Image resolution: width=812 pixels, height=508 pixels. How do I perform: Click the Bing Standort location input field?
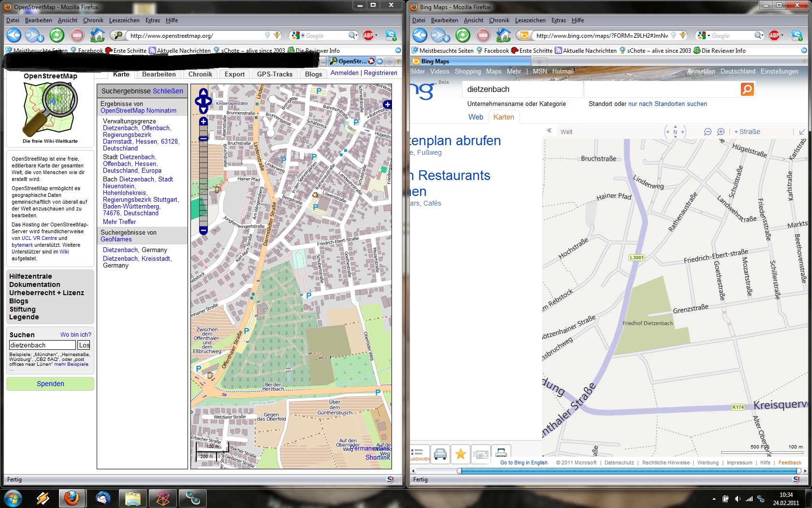[662, 89]
